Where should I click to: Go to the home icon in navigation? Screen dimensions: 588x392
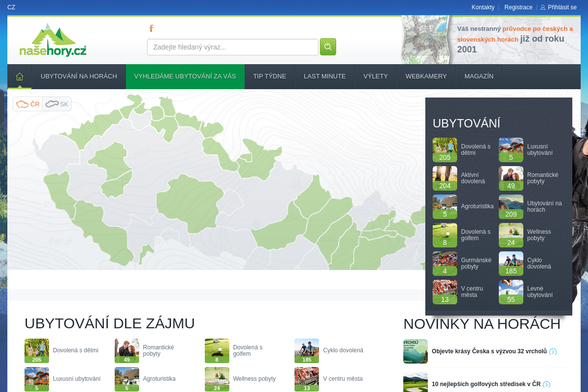20,76
